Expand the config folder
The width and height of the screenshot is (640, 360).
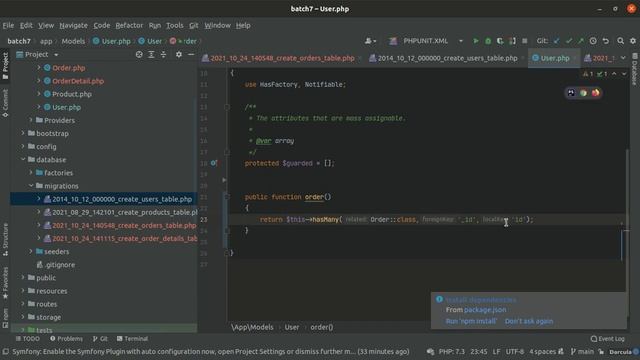23,146
